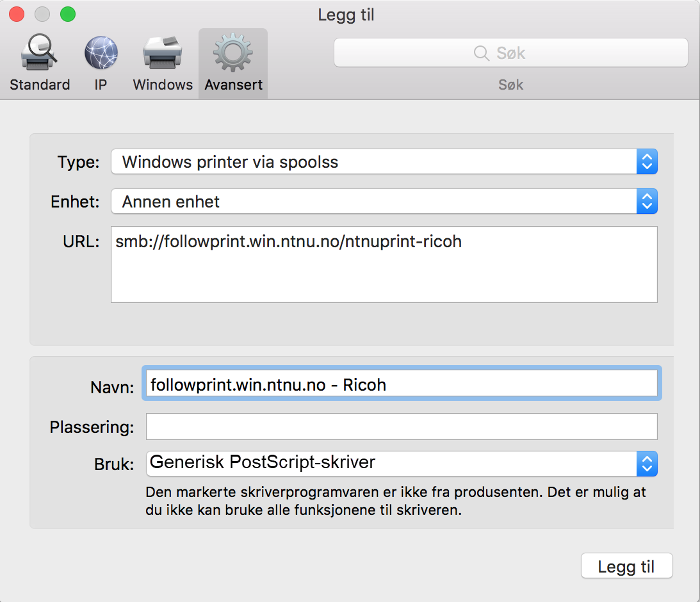Click the Enhet: label
Image resolution: width=700 pixels, height=602 pixels.
tap(75, 202)
